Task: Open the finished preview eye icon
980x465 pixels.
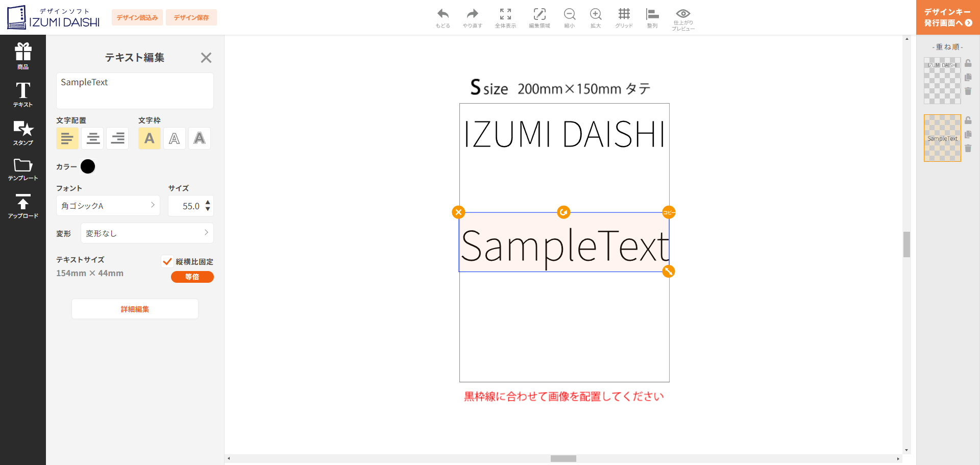Action: click(683, 14)
